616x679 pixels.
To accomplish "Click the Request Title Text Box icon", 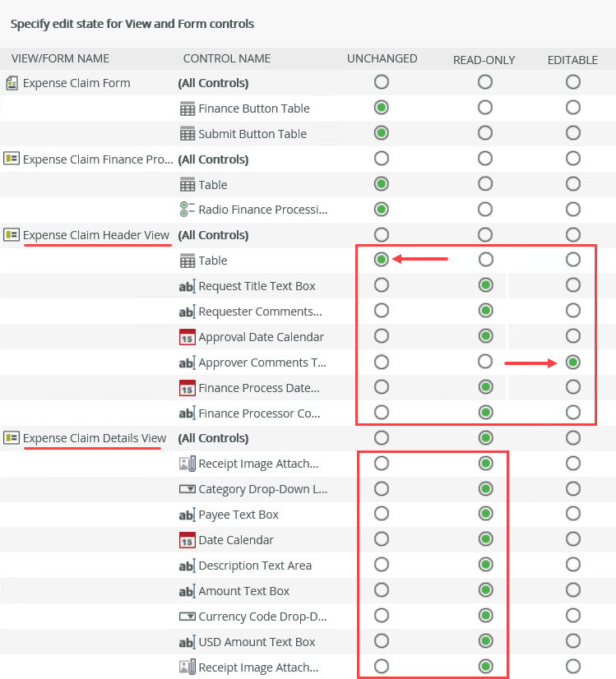I will point(187,287).
